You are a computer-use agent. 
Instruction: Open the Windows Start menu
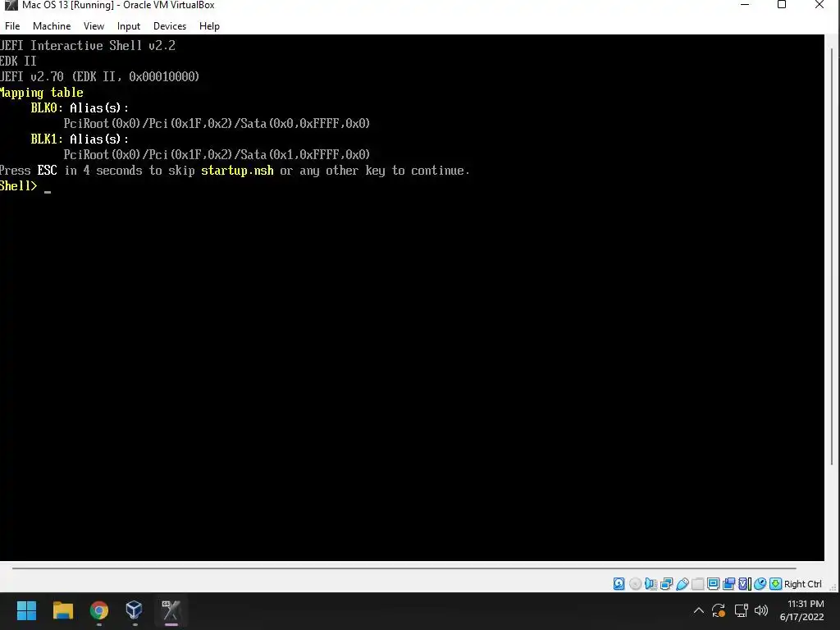click(26, 610)
